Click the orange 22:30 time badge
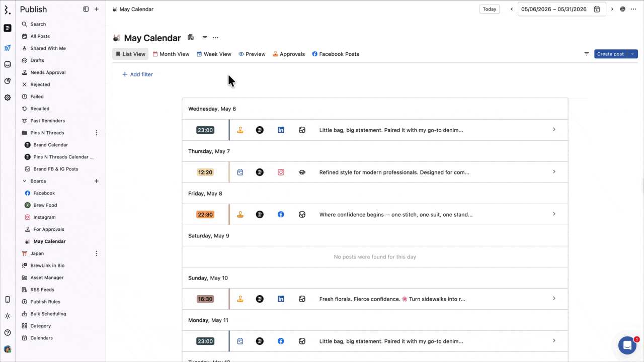644x362 pixels. [x=205, y=214]
